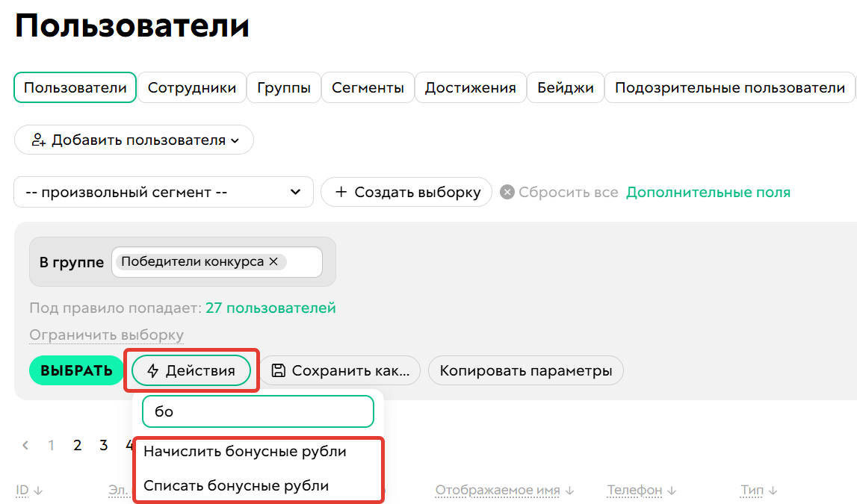Click the «ВЫБРАТЬ» button
This screenshot has width=857, height=504.
76,370
